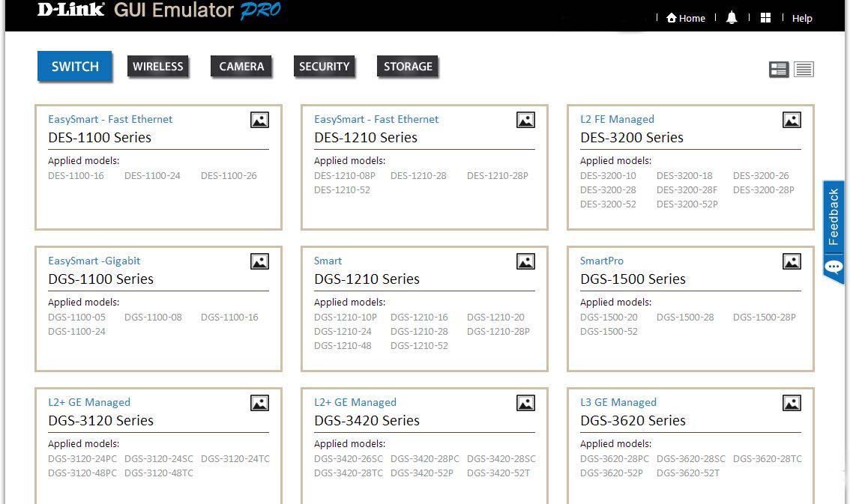
Task: Open the DGS-1100-08 model emulator
Action: [x=153, y=318]
